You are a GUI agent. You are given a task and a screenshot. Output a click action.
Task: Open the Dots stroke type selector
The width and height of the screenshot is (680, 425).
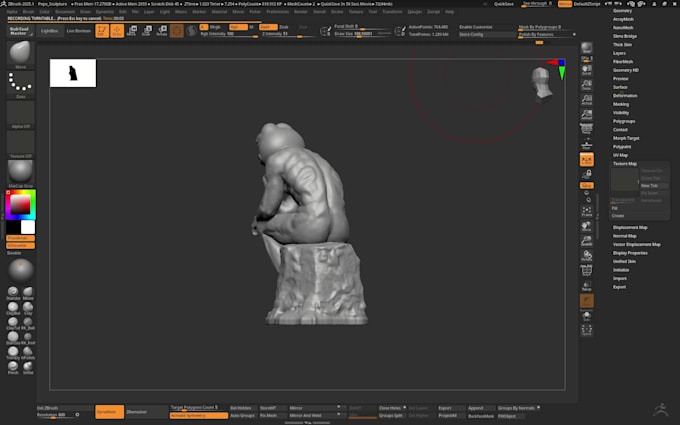pos(20,85)
